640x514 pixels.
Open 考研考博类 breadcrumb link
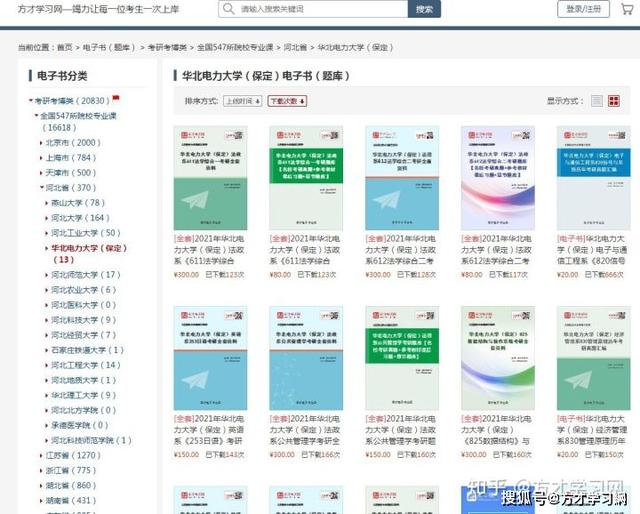(167, 47)
